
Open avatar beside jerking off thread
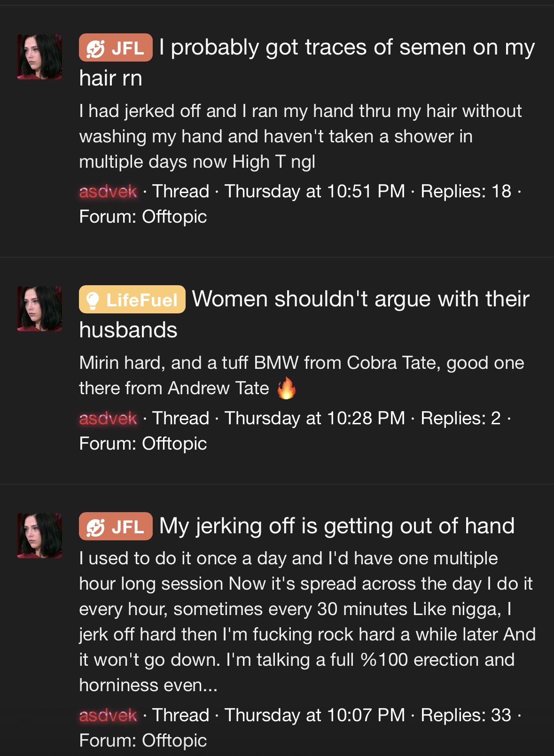[x=39, y=536]
